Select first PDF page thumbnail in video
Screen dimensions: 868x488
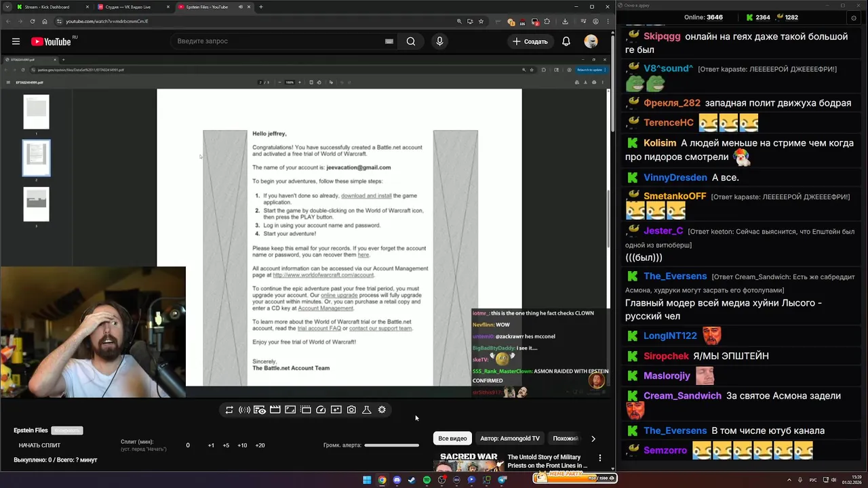[x=37, y=112]
